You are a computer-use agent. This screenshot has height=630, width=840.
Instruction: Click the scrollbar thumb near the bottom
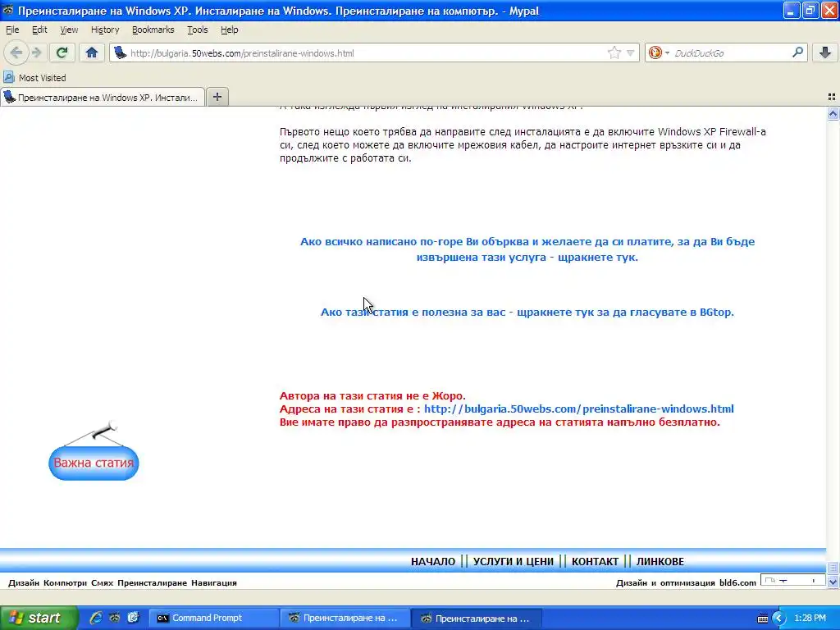[x=833, y=568]
